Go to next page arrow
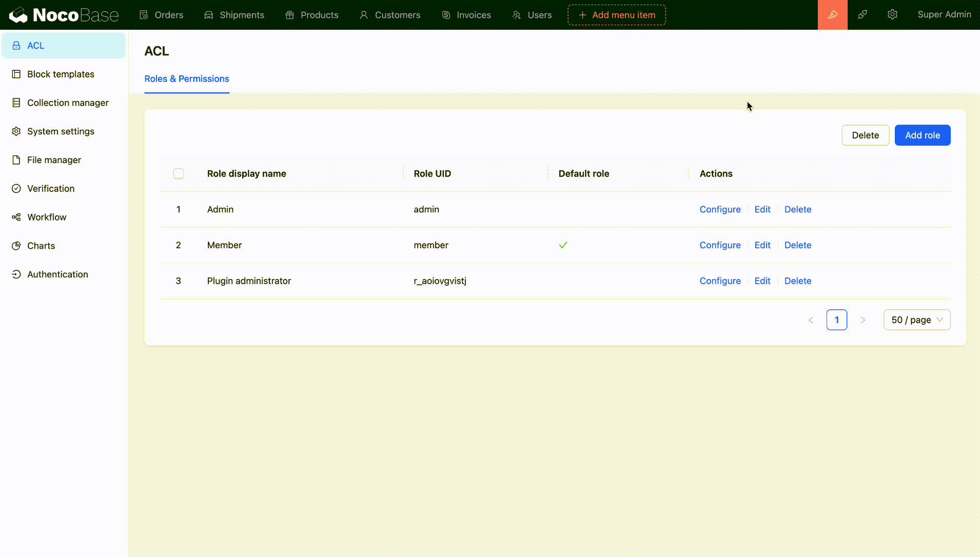The height and width of the screenshot is (557, 980). (x=863, y=320)
